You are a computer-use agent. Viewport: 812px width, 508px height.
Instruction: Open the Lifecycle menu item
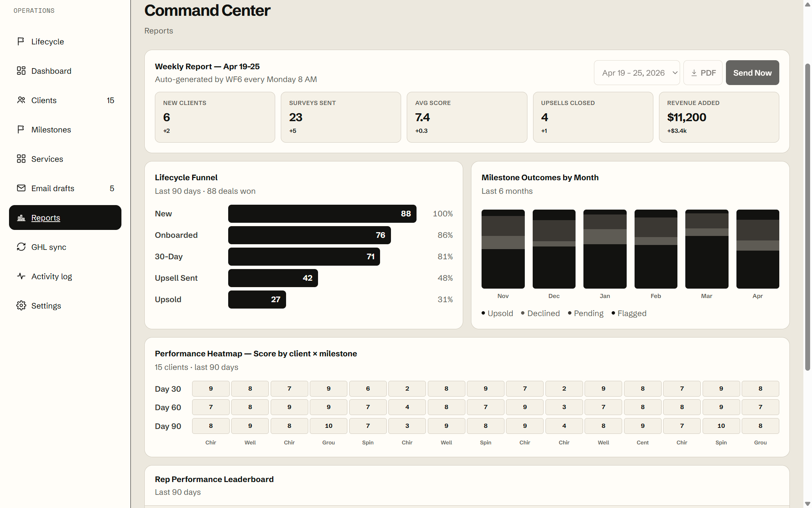pyautogui.click(x=65, y=41)
